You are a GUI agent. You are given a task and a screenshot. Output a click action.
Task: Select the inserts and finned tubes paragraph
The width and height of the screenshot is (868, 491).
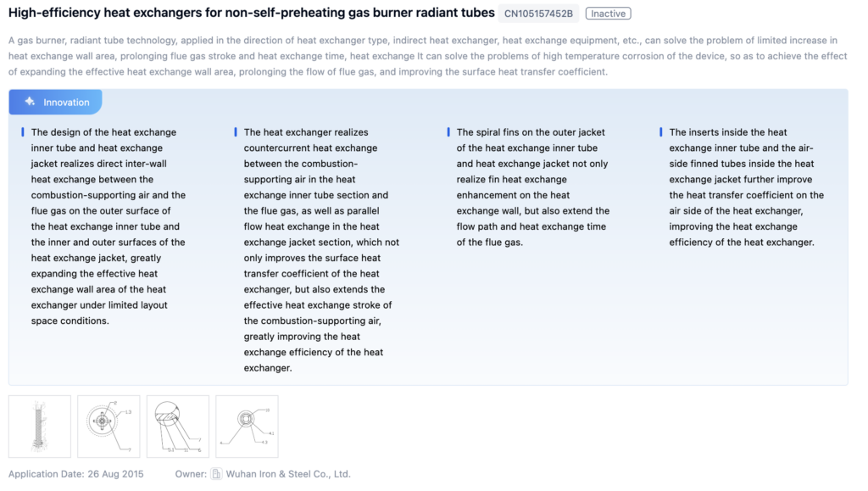745,187
